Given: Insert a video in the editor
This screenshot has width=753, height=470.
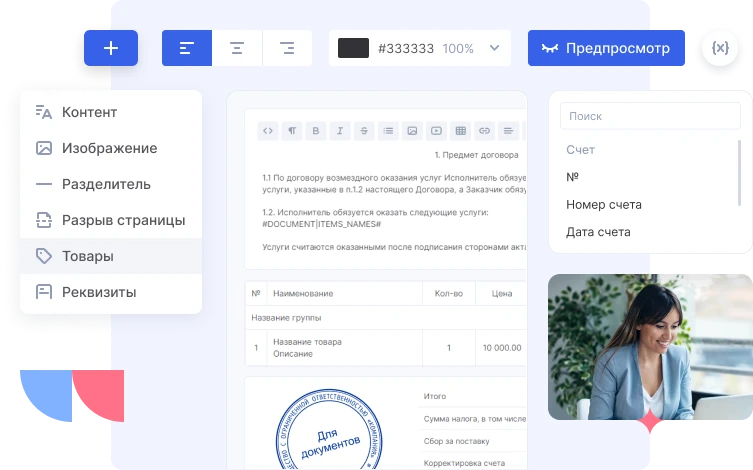Looking at the screenshot, I should click(x=436, y=131).
